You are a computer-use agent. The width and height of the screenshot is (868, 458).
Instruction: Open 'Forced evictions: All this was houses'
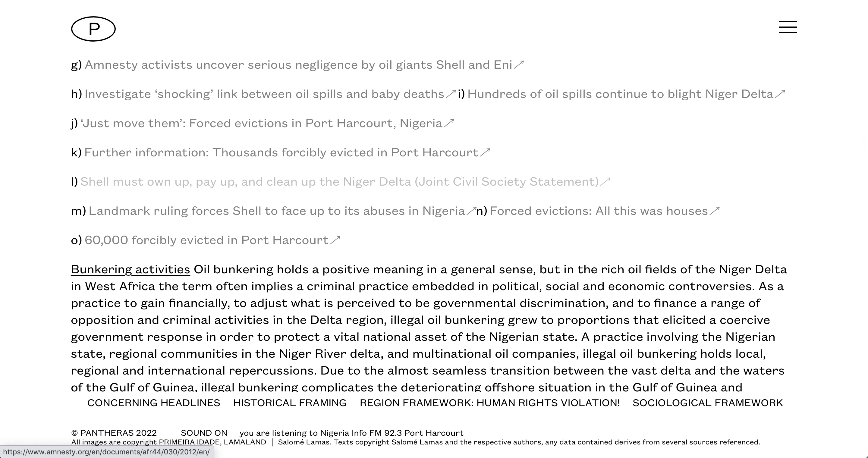pos(599,211)
